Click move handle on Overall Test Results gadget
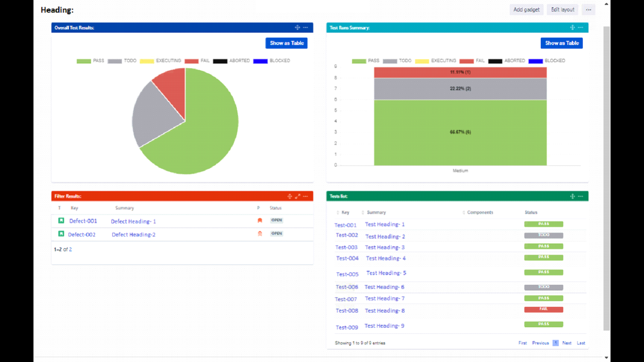This screenshot has width=644, height=362. (x=297, y=27)
